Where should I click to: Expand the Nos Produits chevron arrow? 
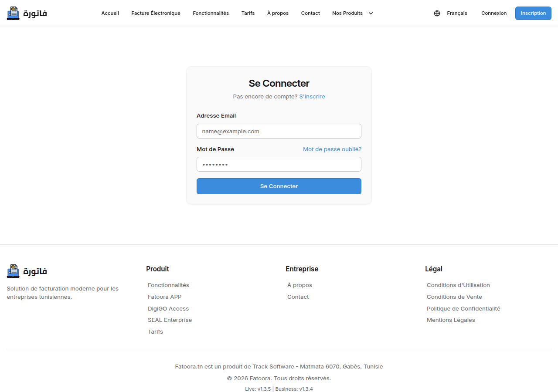tap(371, 13)
